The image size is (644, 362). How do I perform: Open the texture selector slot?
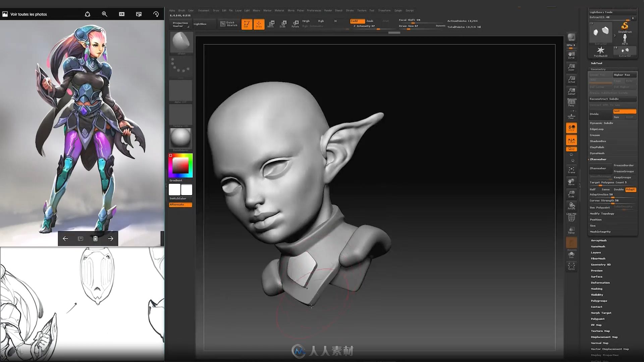click(x=181, y=115)
